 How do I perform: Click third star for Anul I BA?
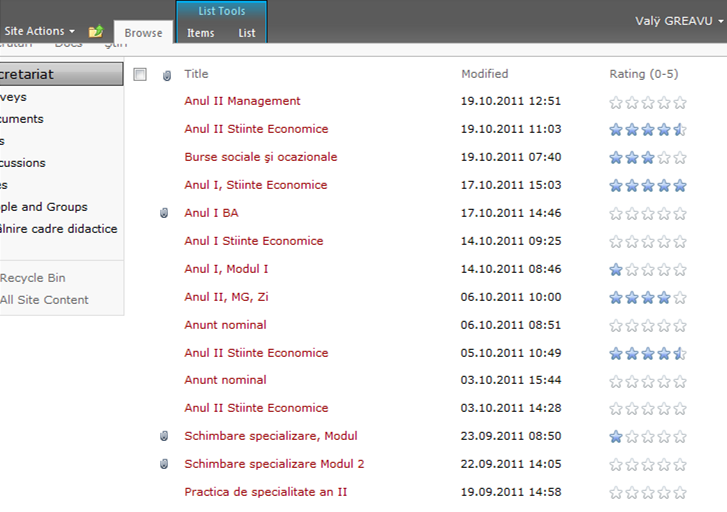pos(648,214)
